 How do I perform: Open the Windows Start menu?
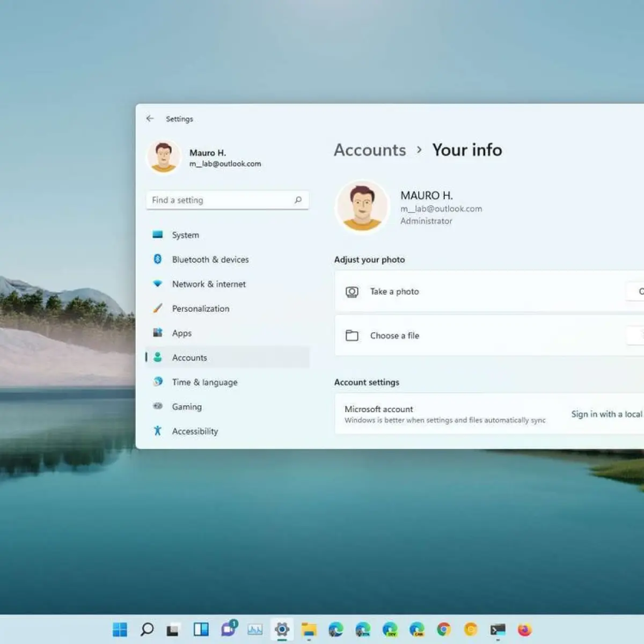(120, 629)
